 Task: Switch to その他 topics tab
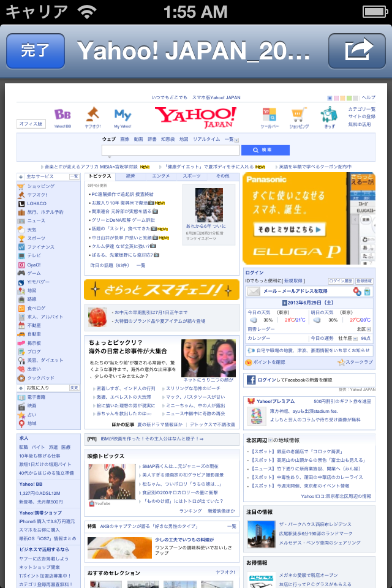[x=222, y=176]
